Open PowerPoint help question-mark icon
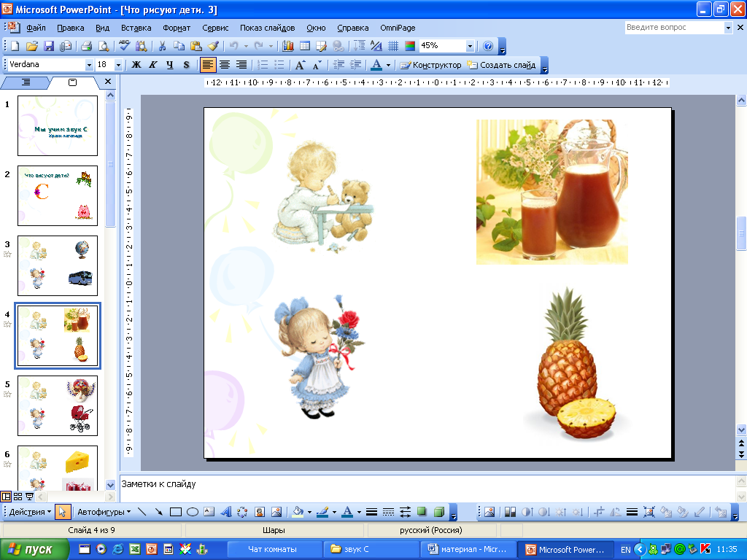The image size is (747, 560). pyautogui.click(x=488, y=46)
